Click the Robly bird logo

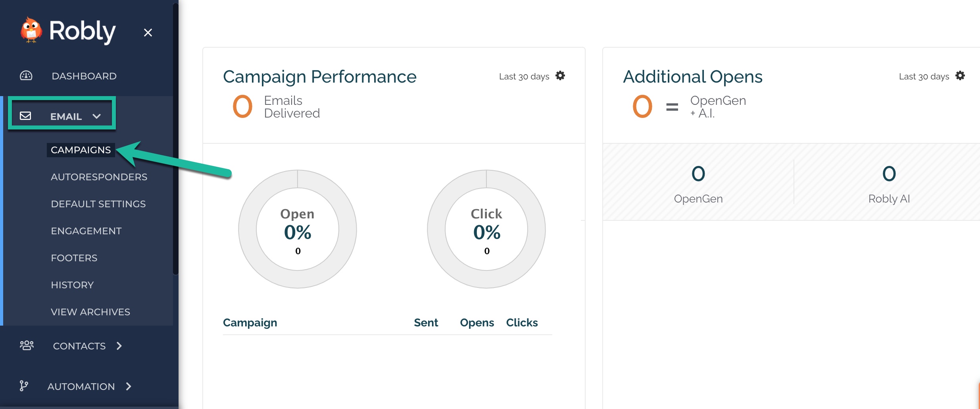(31, 30)
